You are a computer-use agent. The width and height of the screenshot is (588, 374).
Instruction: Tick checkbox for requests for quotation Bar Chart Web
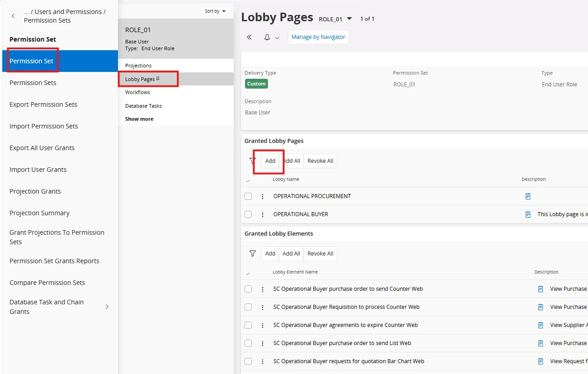click(248, 361)
